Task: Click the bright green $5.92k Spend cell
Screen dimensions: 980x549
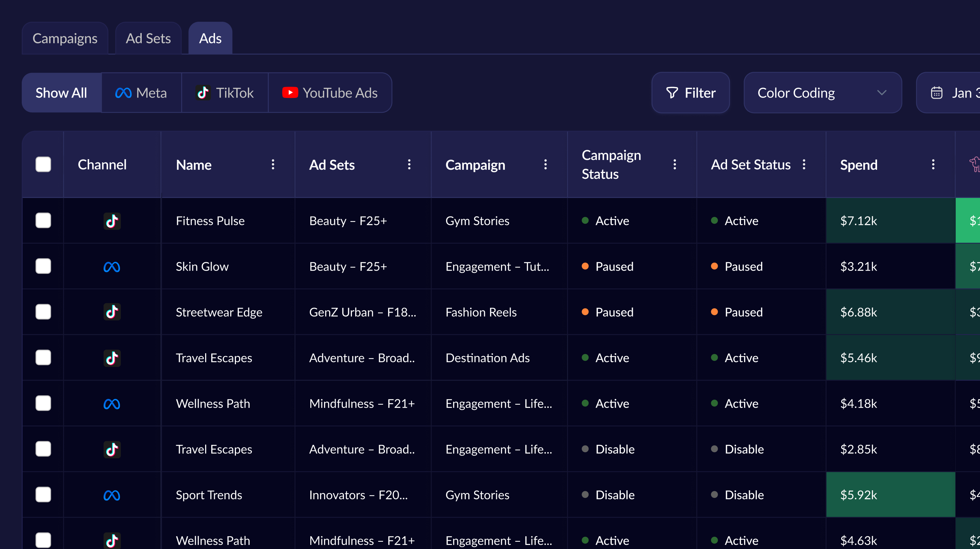Action: coord(890,495)
